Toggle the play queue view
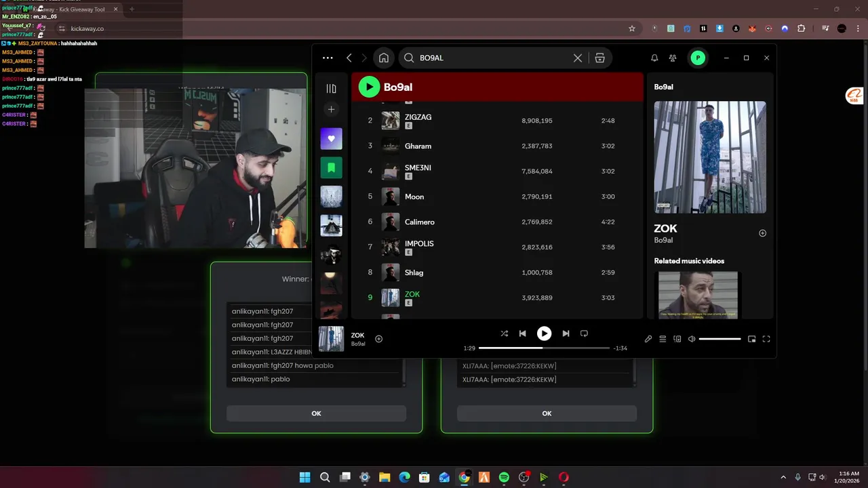Screen dimensions: 868x488 tap(663, 339)
